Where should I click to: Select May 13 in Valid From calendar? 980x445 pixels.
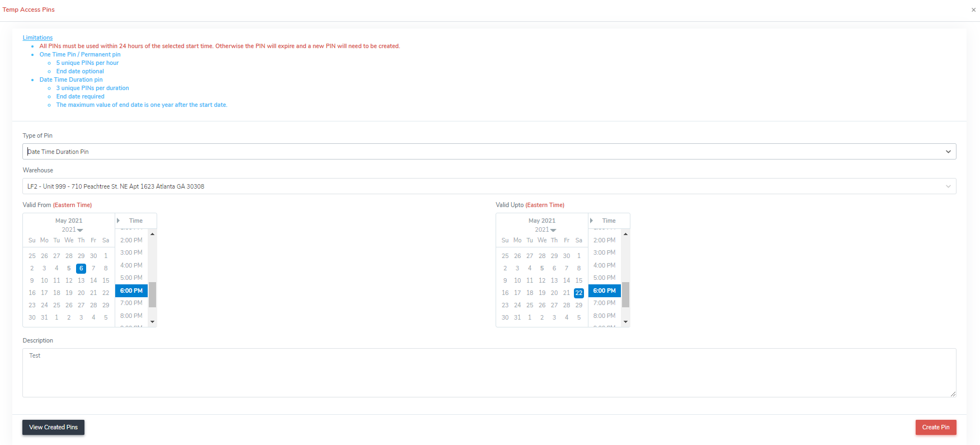[x=81, y=280]
